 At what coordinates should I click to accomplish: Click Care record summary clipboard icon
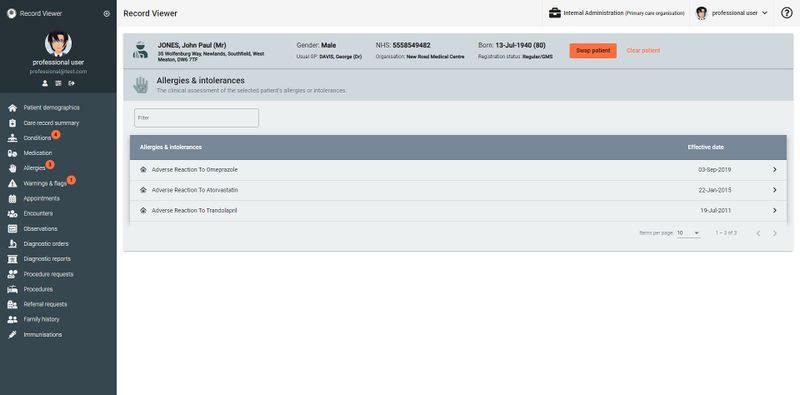pyautogui.click(x=13, y=123)
